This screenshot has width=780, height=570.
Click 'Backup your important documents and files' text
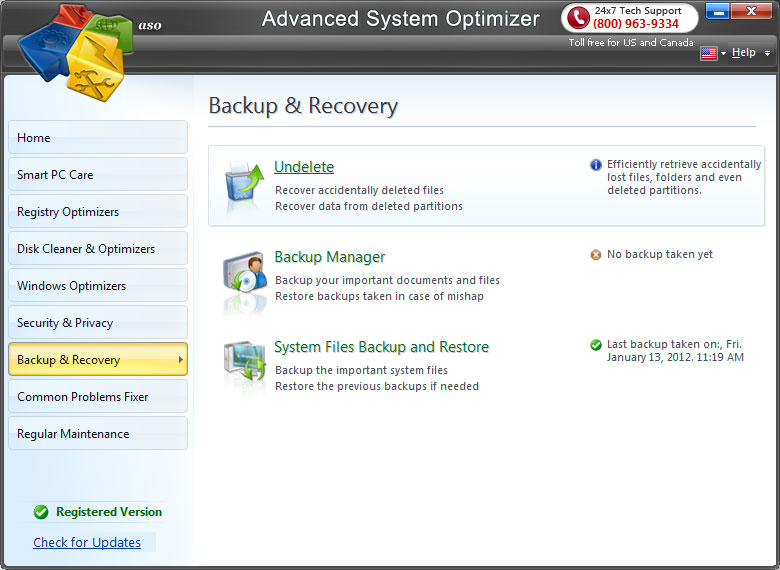pos(387,281)
